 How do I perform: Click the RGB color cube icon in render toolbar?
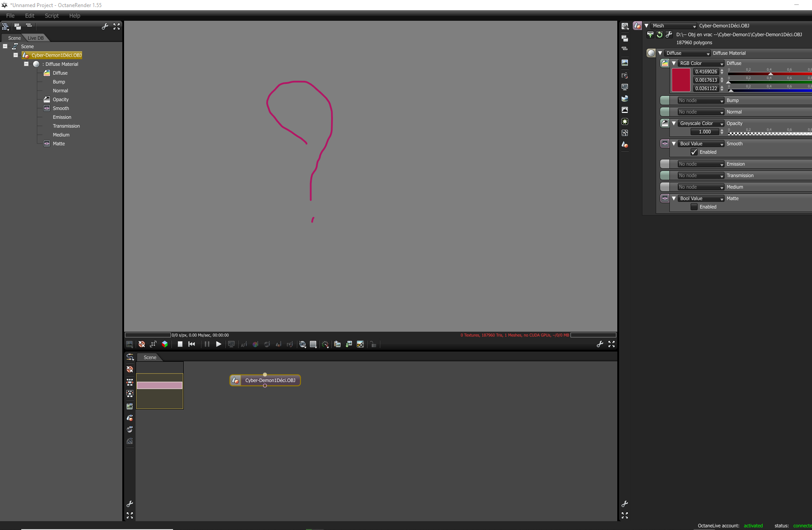point(165,344)
